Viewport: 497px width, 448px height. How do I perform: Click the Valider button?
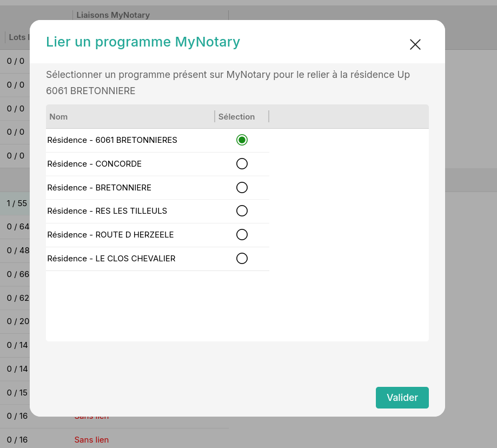(402, 398)
